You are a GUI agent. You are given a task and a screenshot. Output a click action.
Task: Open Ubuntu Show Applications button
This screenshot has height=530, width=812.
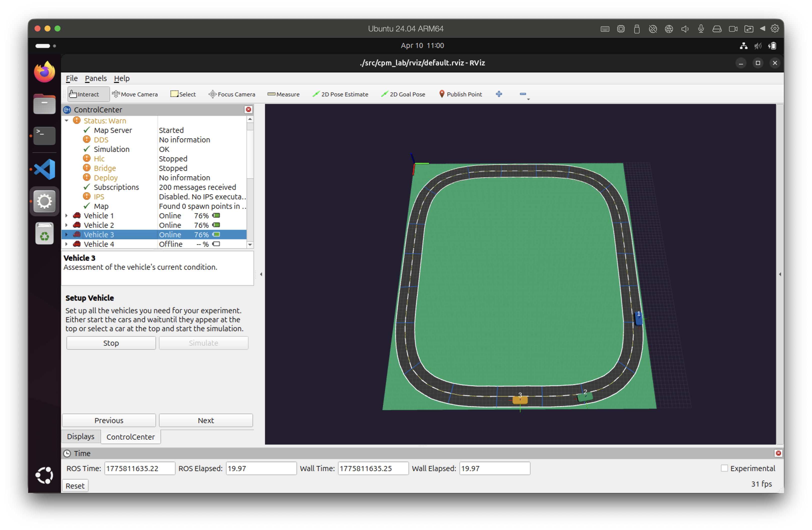pyautogui.click(x=44, y=475)
